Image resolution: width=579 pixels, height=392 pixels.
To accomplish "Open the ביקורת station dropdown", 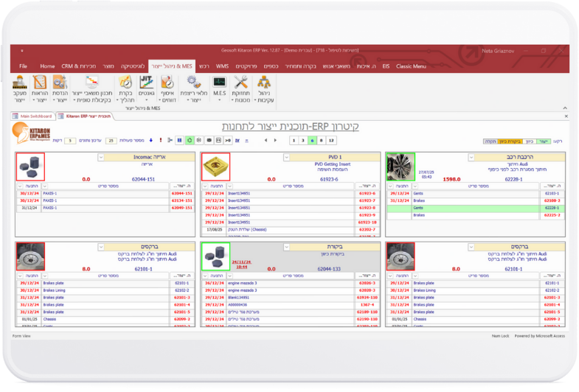I will pos(286,247).
